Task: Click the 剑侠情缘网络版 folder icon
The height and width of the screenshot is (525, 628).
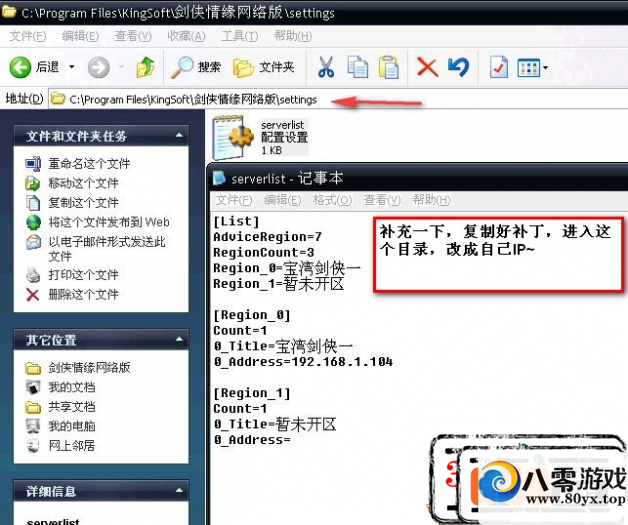Action: point(33,368)
